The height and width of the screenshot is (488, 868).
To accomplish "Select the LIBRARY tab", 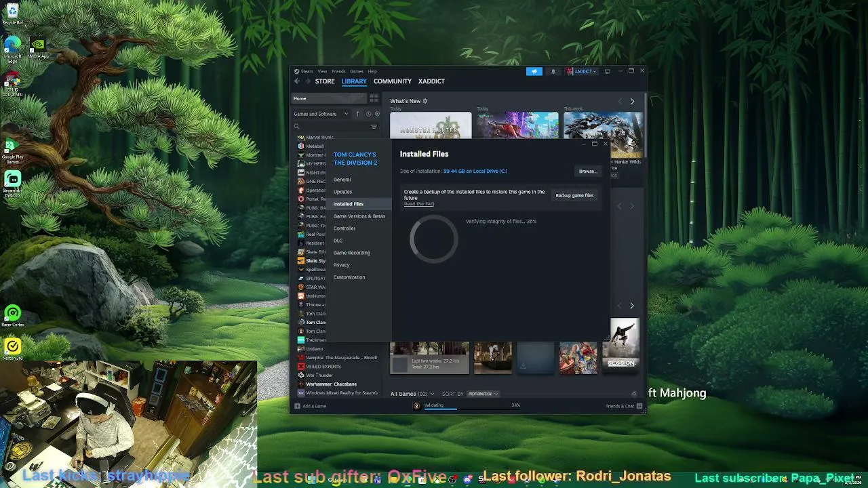I will [x=354, y=81].
